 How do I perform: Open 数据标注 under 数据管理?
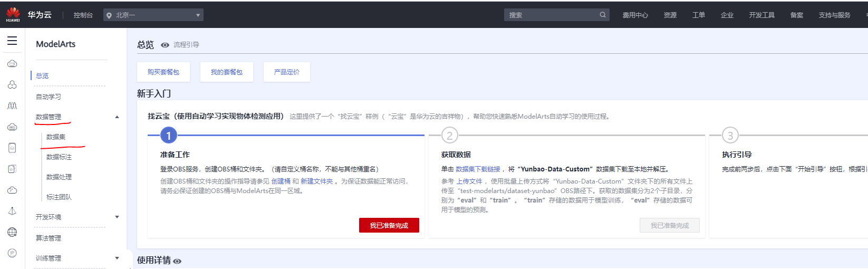(x=59, y=157)
